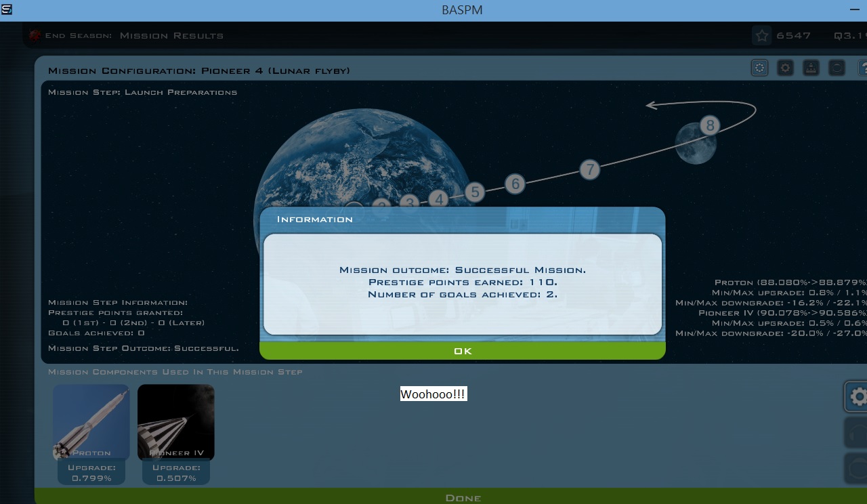
Task: Click the 'Prestige points granted:' label
Action: click(116, 313)
